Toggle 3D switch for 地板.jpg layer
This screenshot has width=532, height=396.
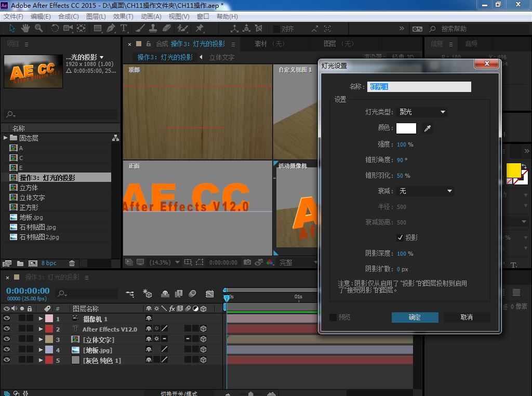coord(204,350)
